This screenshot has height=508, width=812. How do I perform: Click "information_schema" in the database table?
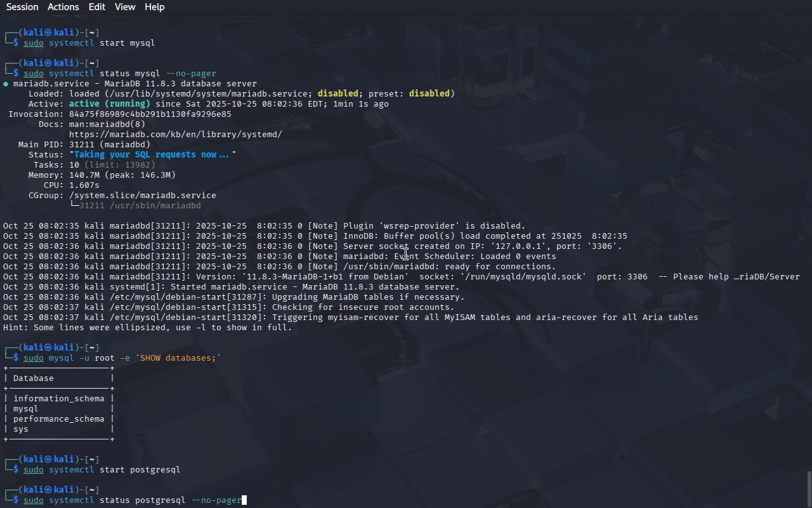(x=58, y=399)
